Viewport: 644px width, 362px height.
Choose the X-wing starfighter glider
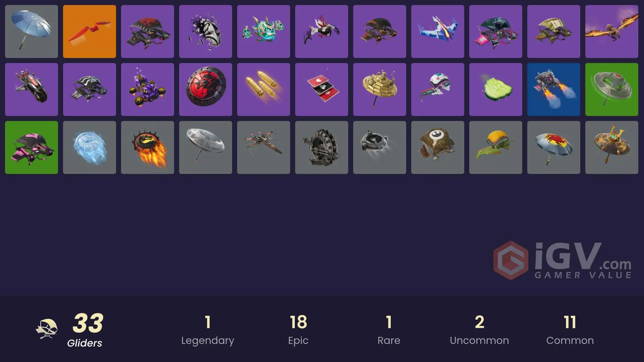point(264,147)
